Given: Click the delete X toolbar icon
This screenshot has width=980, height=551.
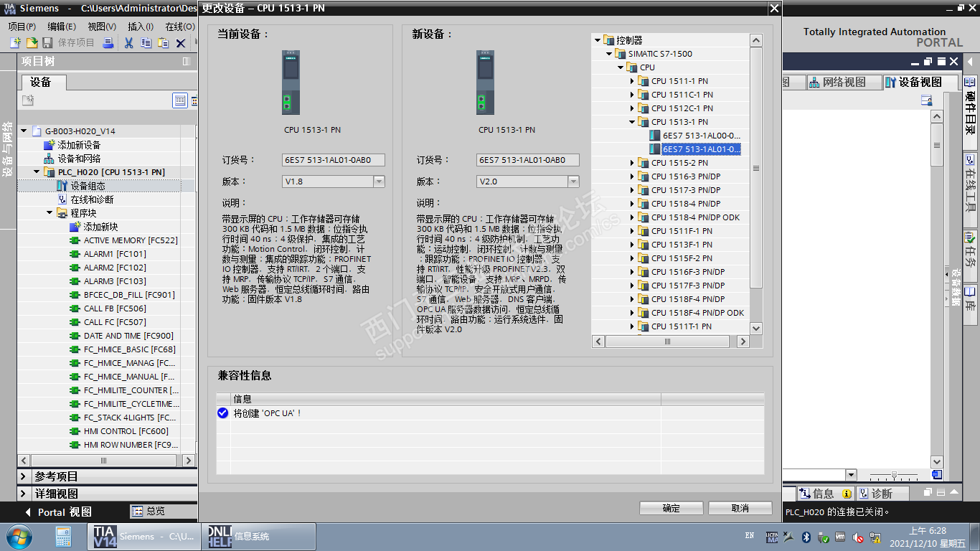Looking at the screenshot, I should point(181,43).
